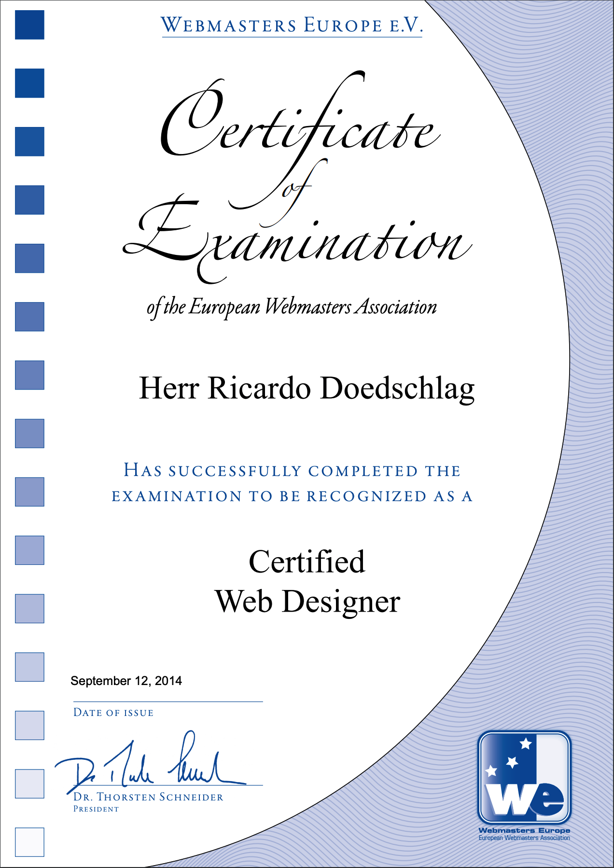Select the name Herr Ricardo Doedschlag
The width and height of the screenshot is (614, 868).
coord(307,389)
